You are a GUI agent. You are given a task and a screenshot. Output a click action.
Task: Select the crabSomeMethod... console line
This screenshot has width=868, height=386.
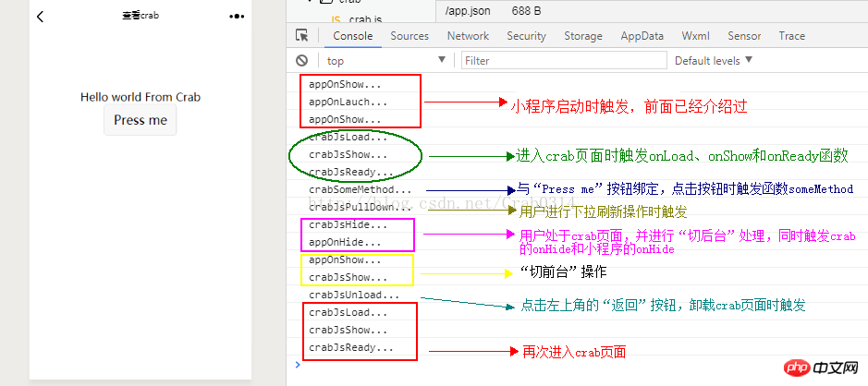click(361, 189)
